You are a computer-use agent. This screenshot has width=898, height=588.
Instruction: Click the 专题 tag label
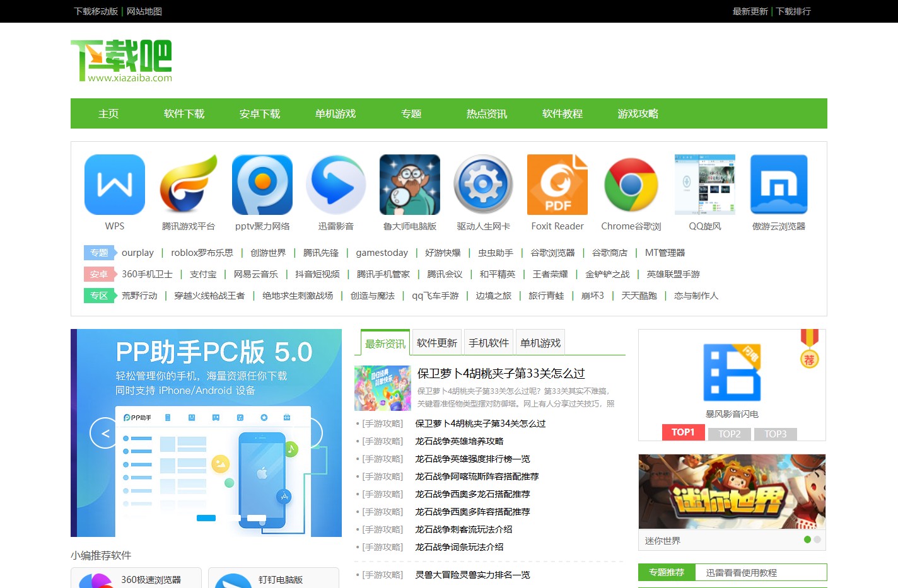tap(99, 253)
